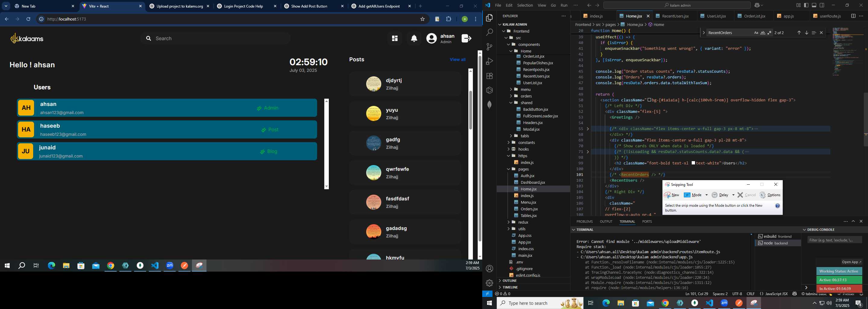The width and height of the screenshot is (868, 309).
Task: Expand the OUTLINE section
Action: click(509, 281)
